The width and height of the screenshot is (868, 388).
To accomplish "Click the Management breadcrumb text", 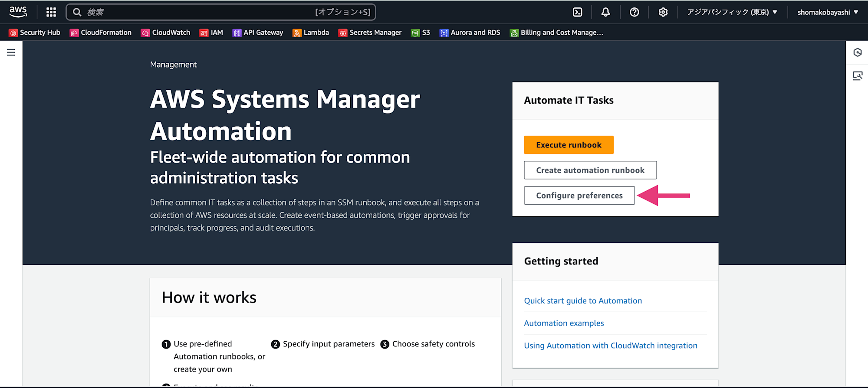I will point(173,65).
